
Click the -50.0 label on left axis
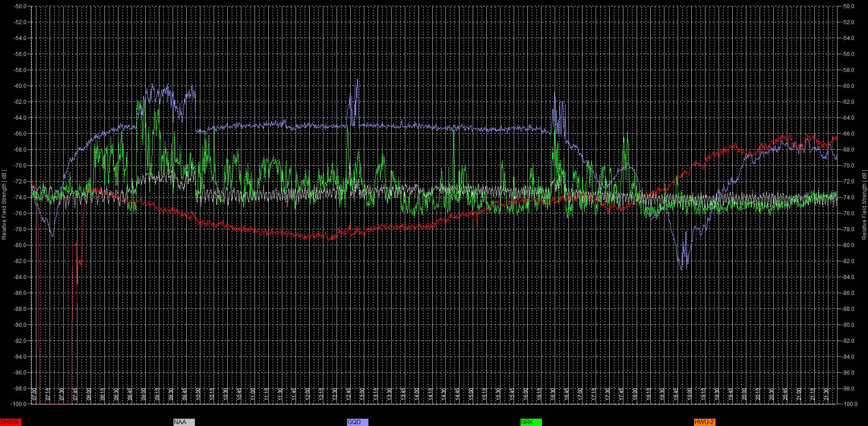coord(20,6)
